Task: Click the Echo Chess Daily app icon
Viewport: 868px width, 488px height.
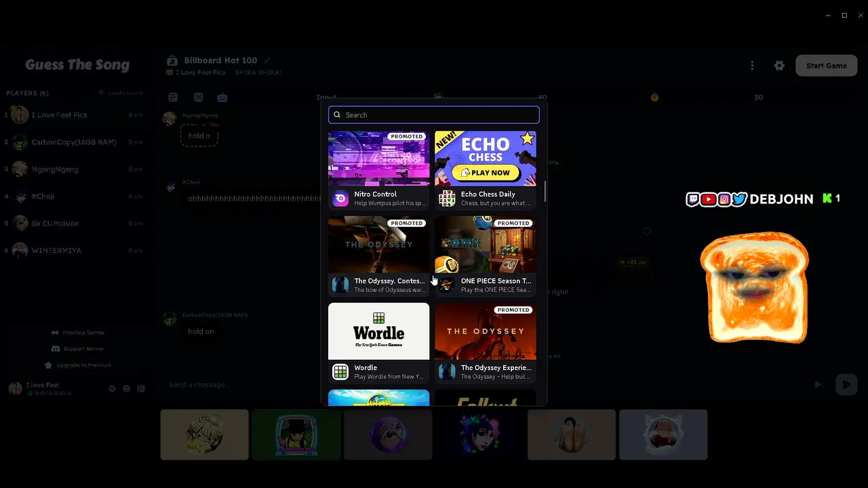Action: (x=447, y=199)
